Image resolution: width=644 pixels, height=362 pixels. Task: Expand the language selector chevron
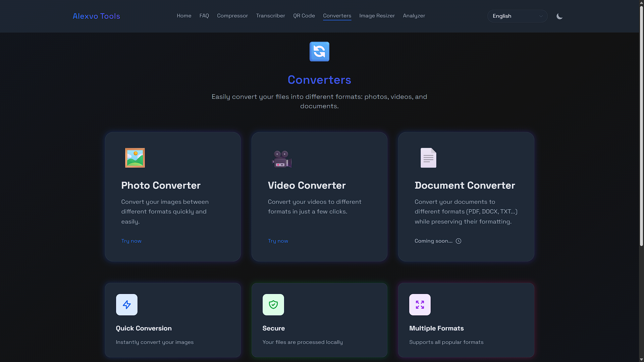pyautogui.click(x=541, y=16)
